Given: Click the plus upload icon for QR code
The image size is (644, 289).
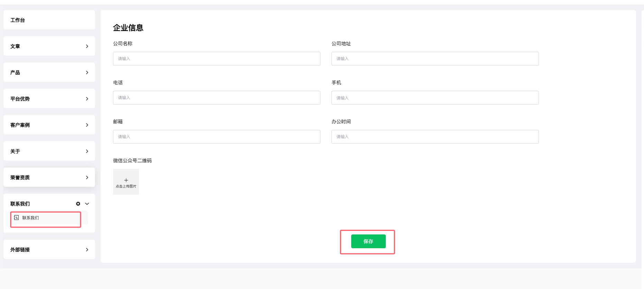Looking at the screenshot, I should pos(126,180).
